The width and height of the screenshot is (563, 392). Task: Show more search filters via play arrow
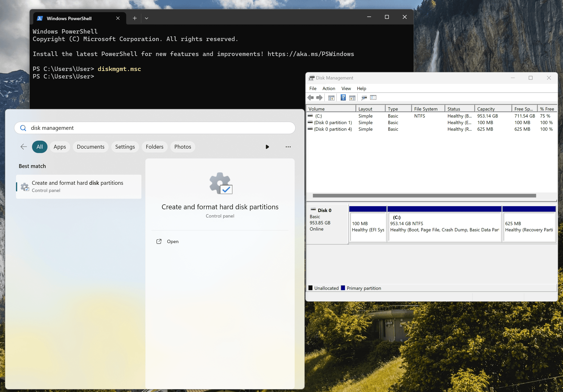coord(267,147)
